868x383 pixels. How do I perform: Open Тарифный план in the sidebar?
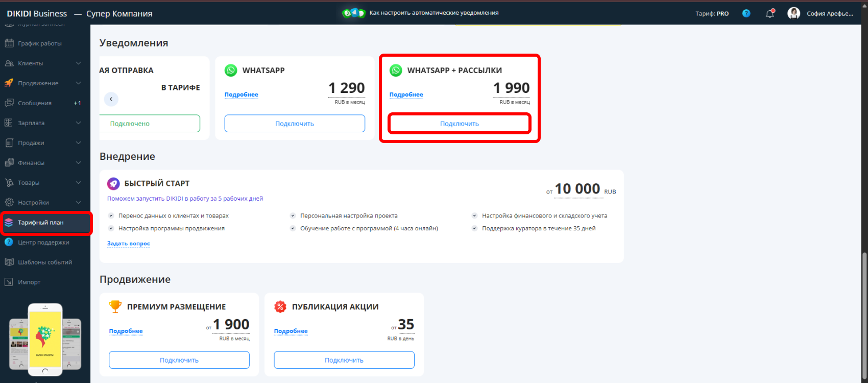point(41,223)
